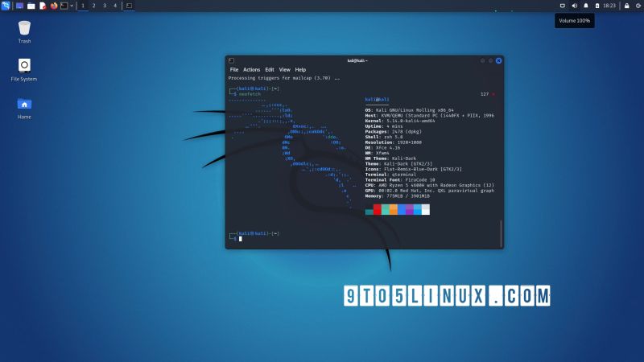Open the terminal Help menu

[300, 70]
